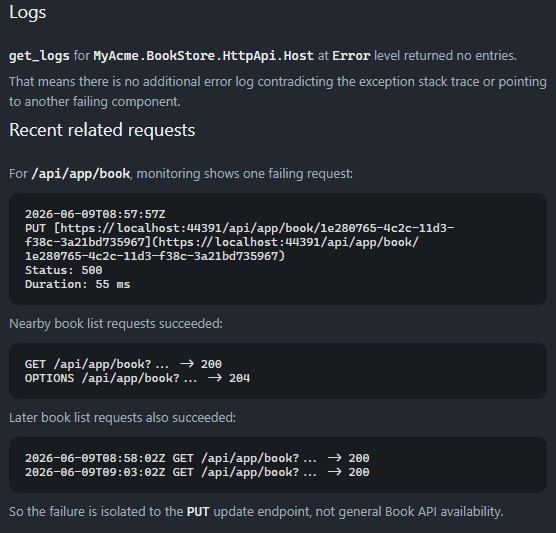Click the 'Logs' heading

[x=28, y=12]
